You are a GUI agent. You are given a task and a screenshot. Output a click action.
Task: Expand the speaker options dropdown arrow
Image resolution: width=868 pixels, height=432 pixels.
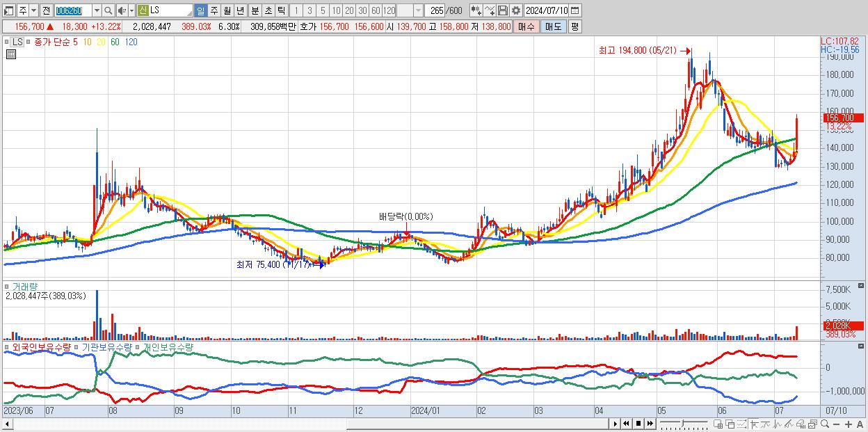coord(131,10)
